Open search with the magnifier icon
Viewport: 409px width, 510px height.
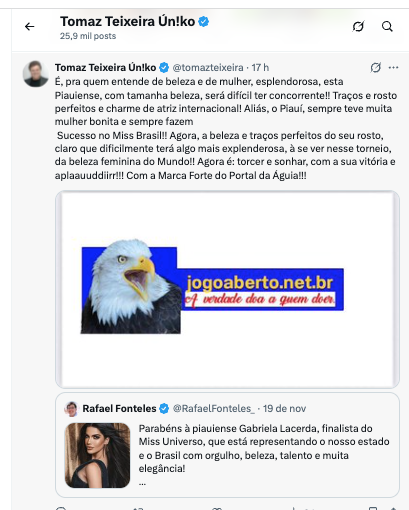click(x=387, y=26)
